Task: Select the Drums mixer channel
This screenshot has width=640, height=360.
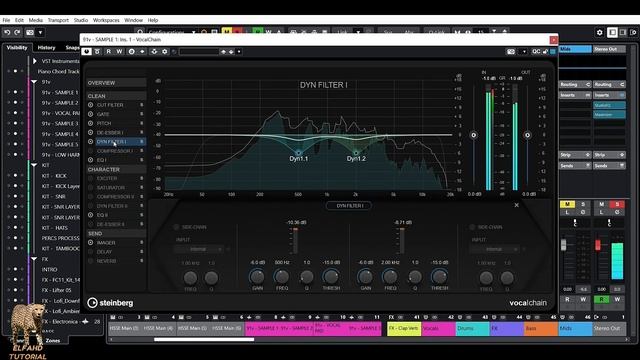Action: 472,329
